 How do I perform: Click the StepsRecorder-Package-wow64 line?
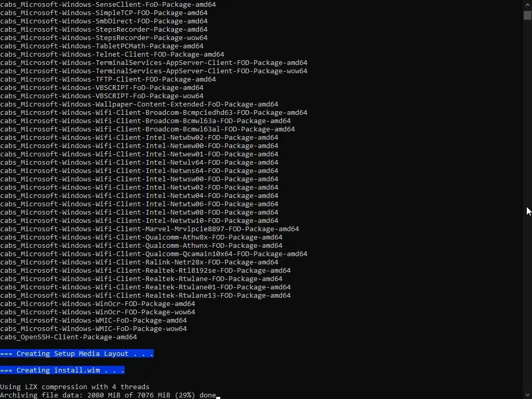pyautogui.click(x=104, y=37)
